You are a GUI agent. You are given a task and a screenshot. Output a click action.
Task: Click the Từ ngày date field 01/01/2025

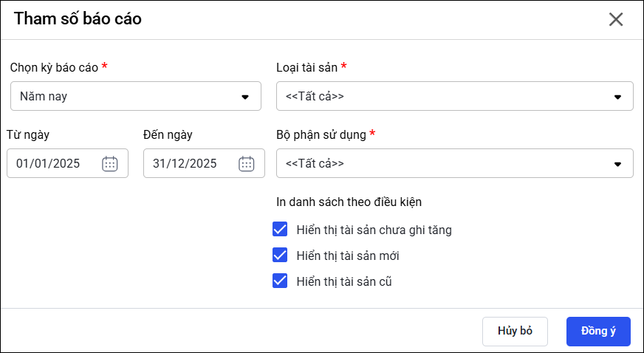pyautogui.click(x=49, y=164)
